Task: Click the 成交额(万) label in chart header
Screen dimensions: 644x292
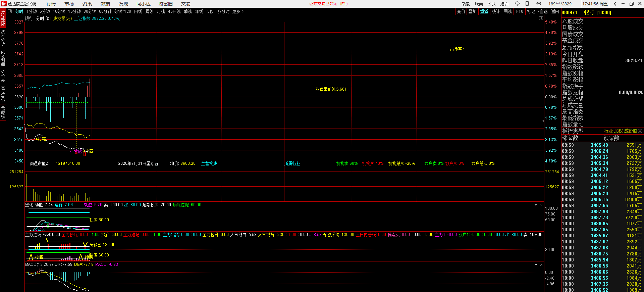Action: [x=62, y=18]
